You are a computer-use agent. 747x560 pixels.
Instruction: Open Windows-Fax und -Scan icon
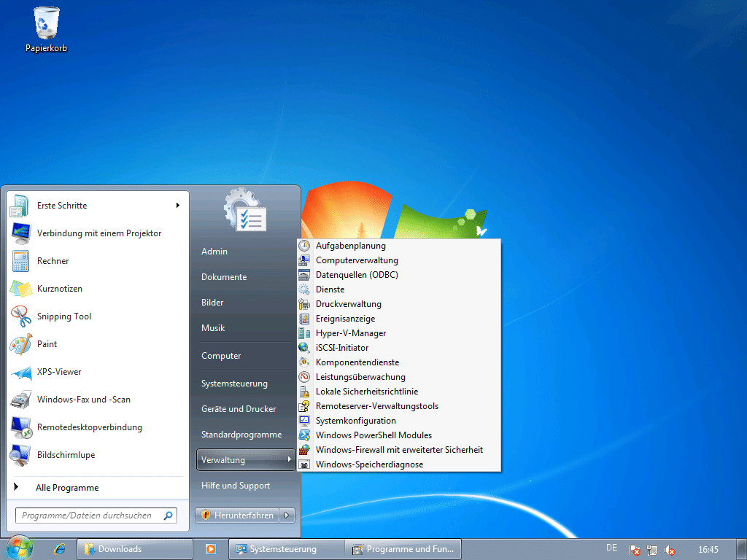(20, 400)
